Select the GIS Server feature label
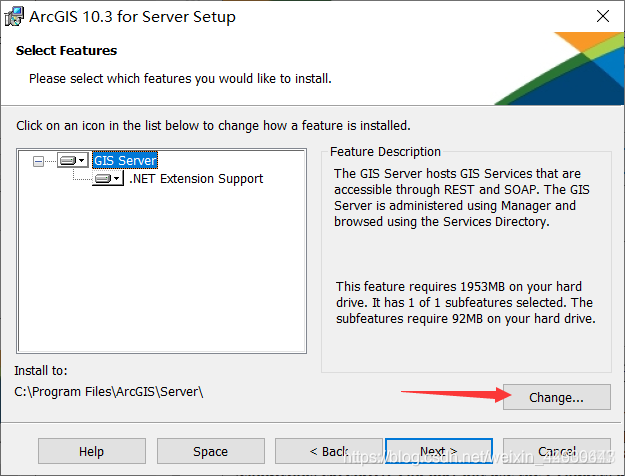The image size is (625, 476). point(125,160)
